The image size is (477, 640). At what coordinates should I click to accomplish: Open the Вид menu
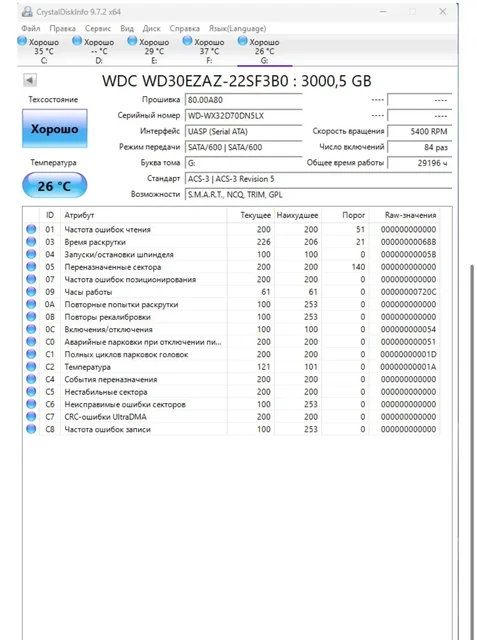click(x=127, y=28)
